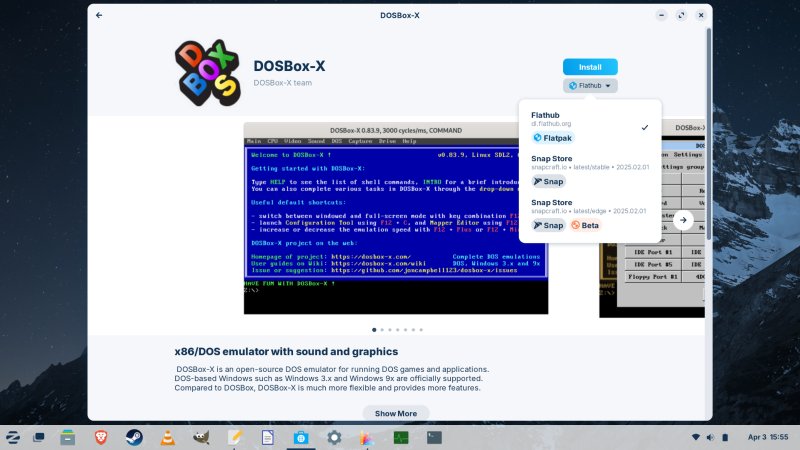Click the DOSBox-X app logo

(x=208, y=72)
